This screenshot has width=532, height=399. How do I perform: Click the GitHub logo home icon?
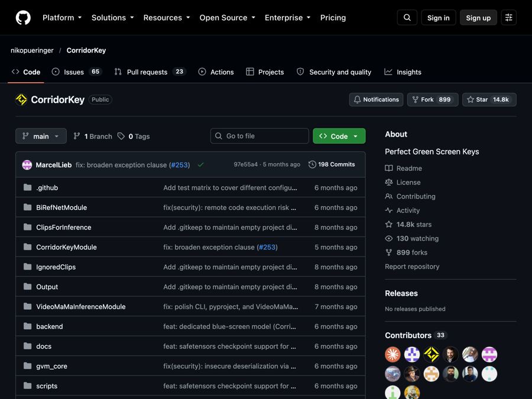(x=23, y=18)
